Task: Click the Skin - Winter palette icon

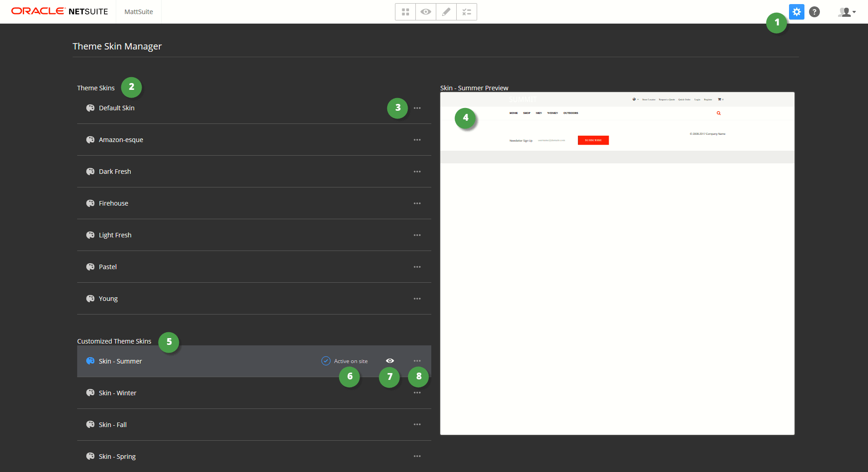Action: click(90, 393)
